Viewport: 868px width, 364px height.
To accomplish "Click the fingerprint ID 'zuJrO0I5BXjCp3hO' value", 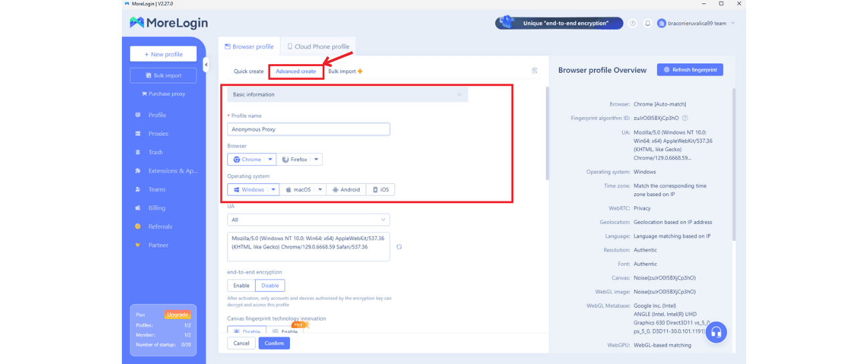I will [x=656, y=118].
